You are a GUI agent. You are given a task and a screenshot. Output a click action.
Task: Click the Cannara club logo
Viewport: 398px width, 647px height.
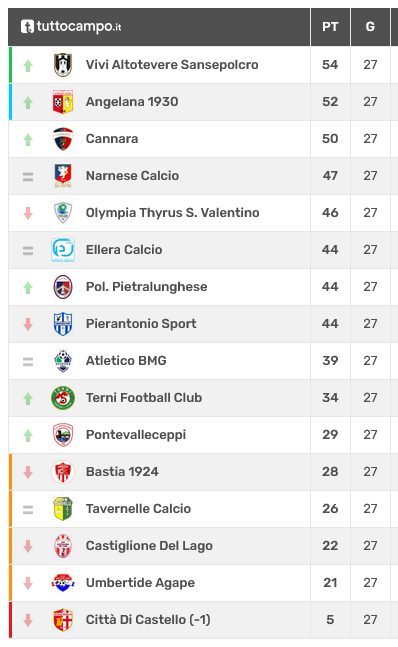click(x=63, y=139)
